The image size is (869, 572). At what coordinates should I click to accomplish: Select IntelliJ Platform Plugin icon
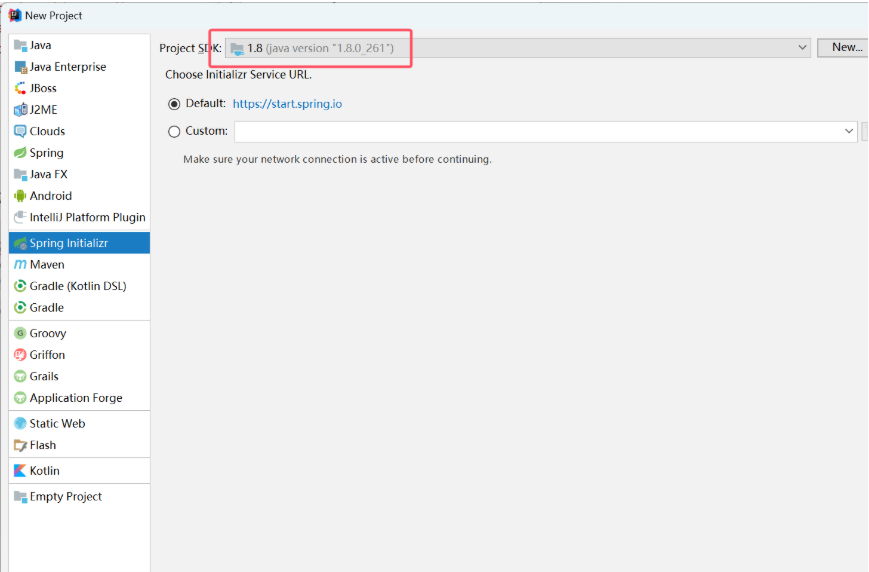(x=21, y=217)
